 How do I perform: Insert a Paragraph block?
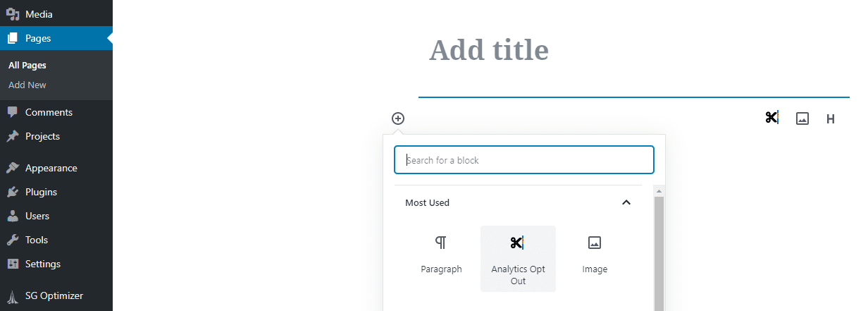441,255
